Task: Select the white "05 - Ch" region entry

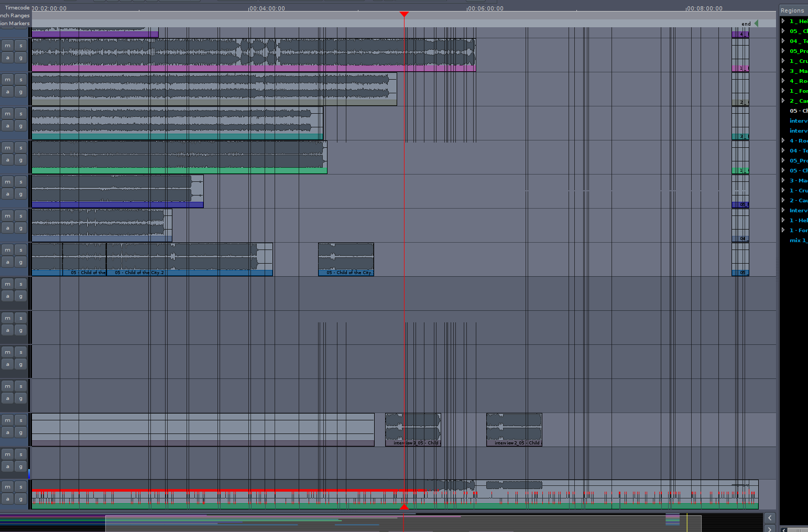Action: pos(798,111)
